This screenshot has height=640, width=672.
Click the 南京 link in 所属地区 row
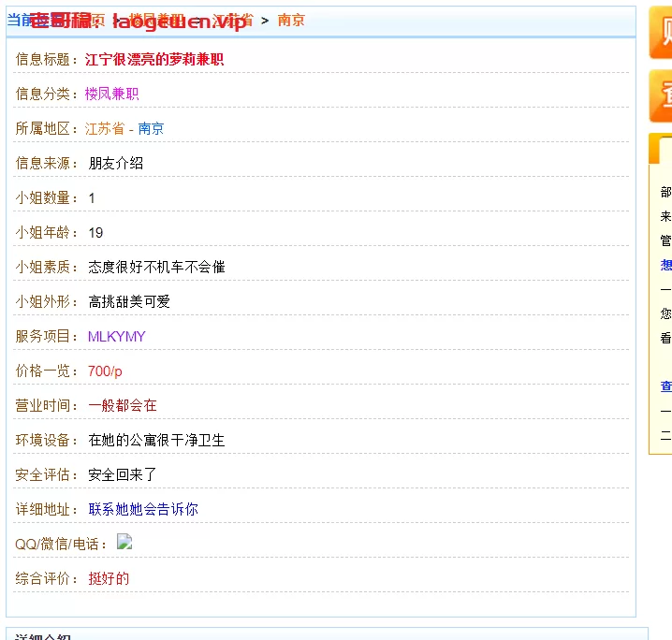151,128
